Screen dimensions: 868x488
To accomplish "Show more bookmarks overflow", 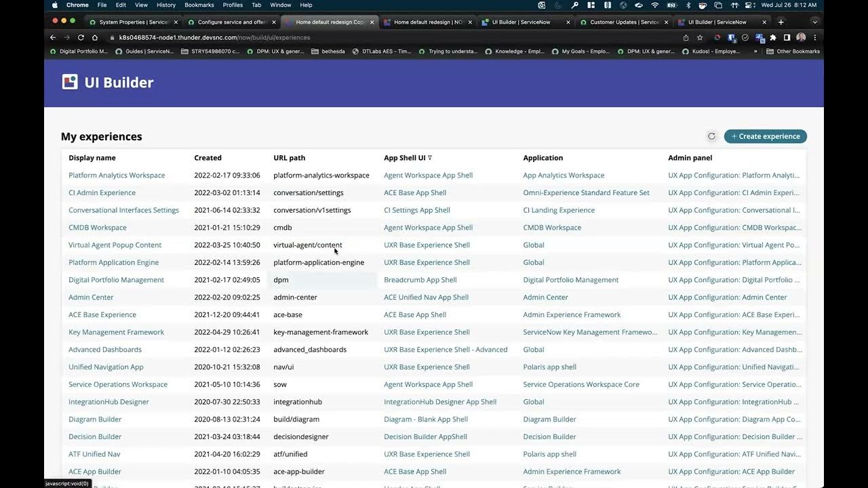I will pos(755,51).
